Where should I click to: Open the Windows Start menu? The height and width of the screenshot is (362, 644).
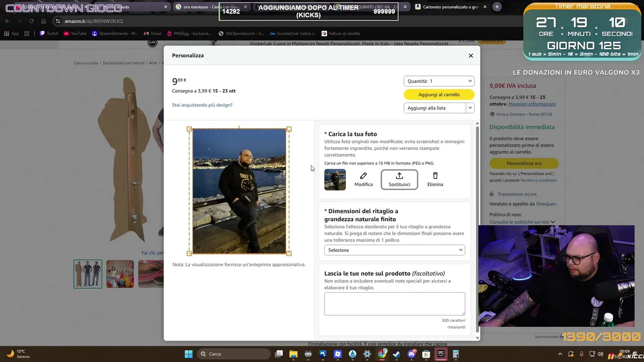click(189, 354)
